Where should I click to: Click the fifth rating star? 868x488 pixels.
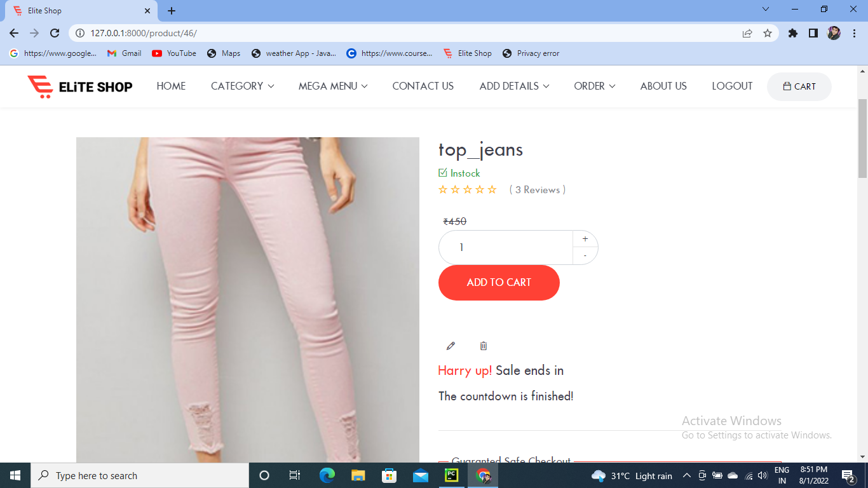[x=492, y=189]
